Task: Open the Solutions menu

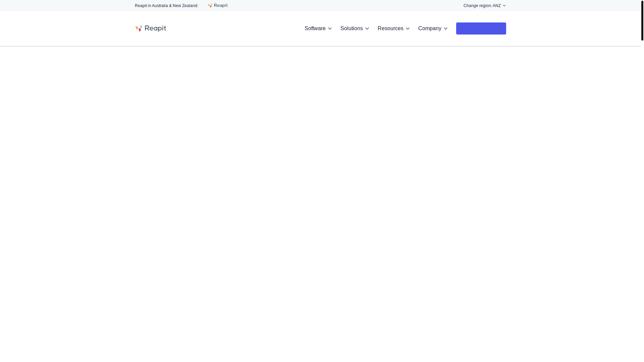Action: coord(355,28)
